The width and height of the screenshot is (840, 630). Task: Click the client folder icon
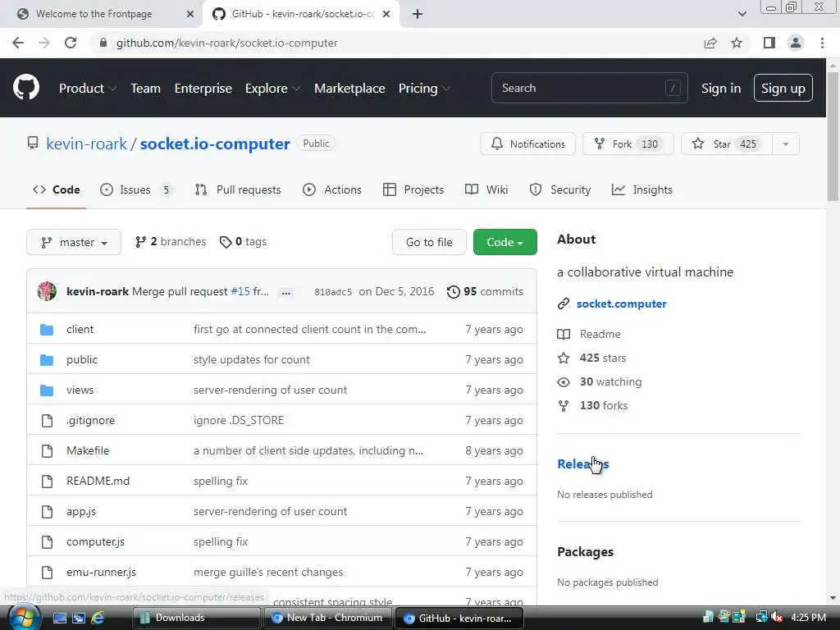tap(47, 330)
